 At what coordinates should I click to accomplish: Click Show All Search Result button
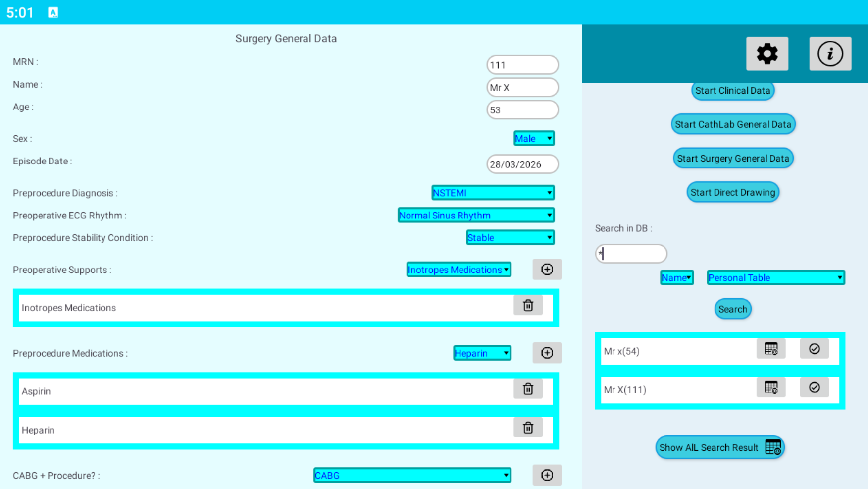coord(719,448)
